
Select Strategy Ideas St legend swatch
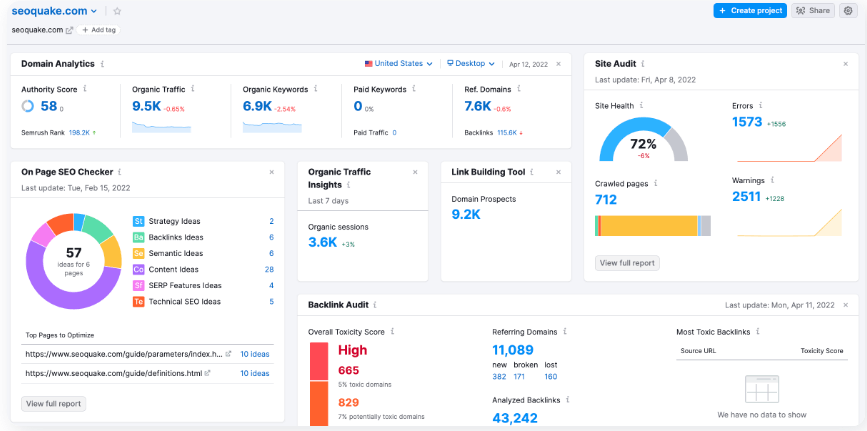138,221
